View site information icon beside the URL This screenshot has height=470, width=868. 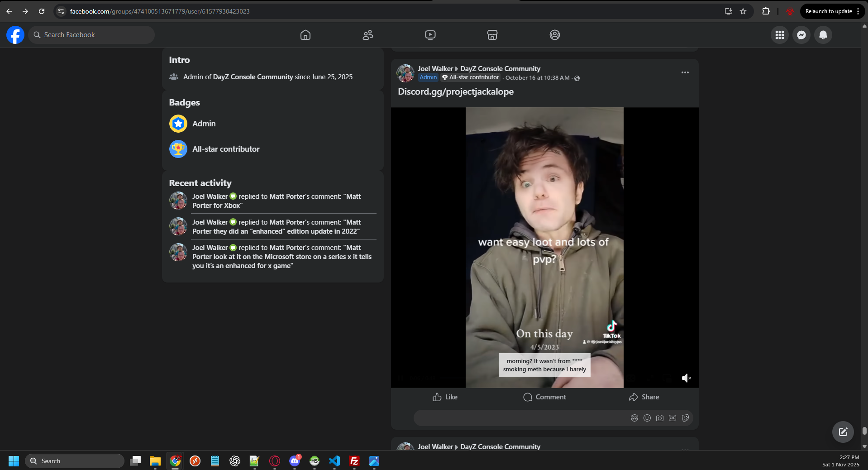pos(61,11)
